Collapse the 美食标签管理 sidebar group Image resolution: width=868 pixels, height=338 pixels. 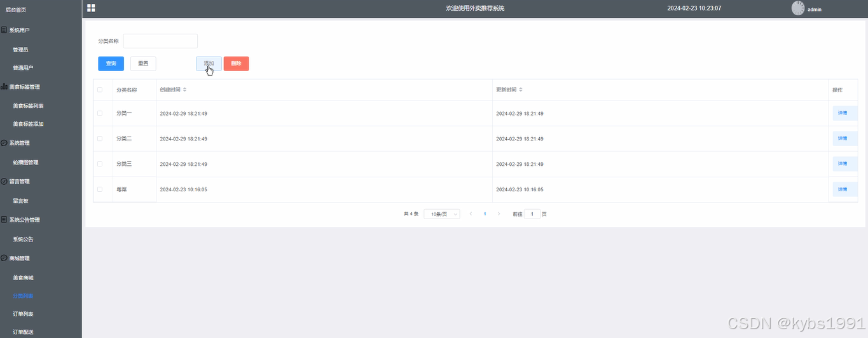pyautogui.click(x=41, y=86)
